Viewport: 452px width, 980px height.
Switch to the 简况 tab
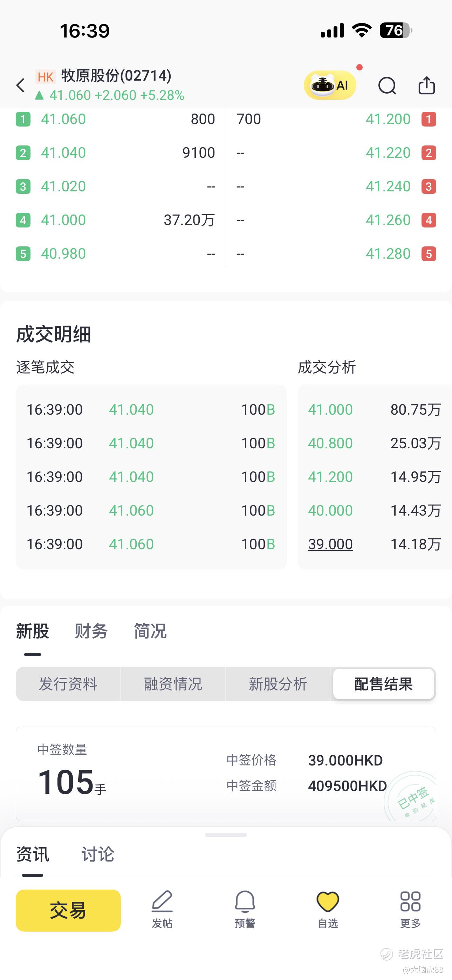pyautogui.click(x=150, y=631)
